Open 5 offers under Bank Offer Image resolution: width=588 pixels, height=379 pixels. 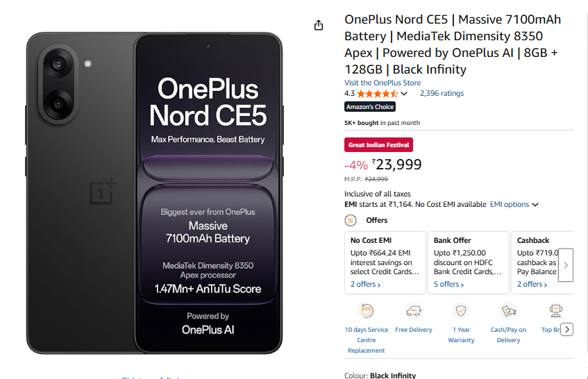449,285
